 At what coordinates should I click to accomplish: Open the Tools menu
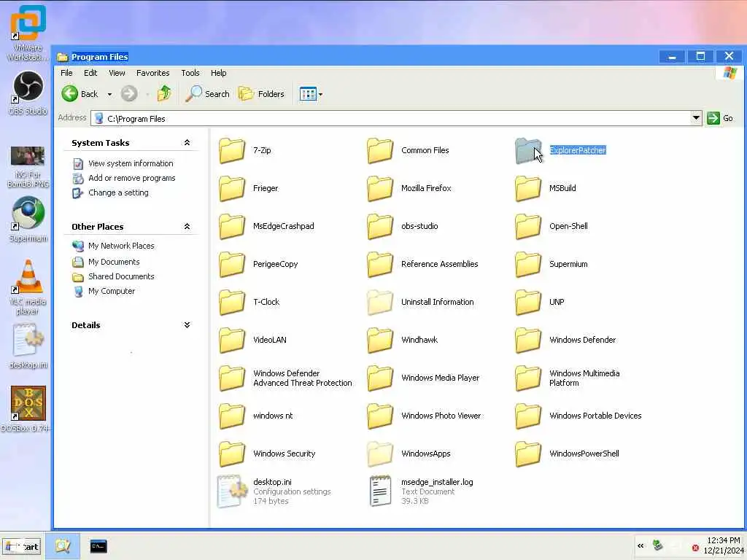click(x=190, y=73)
